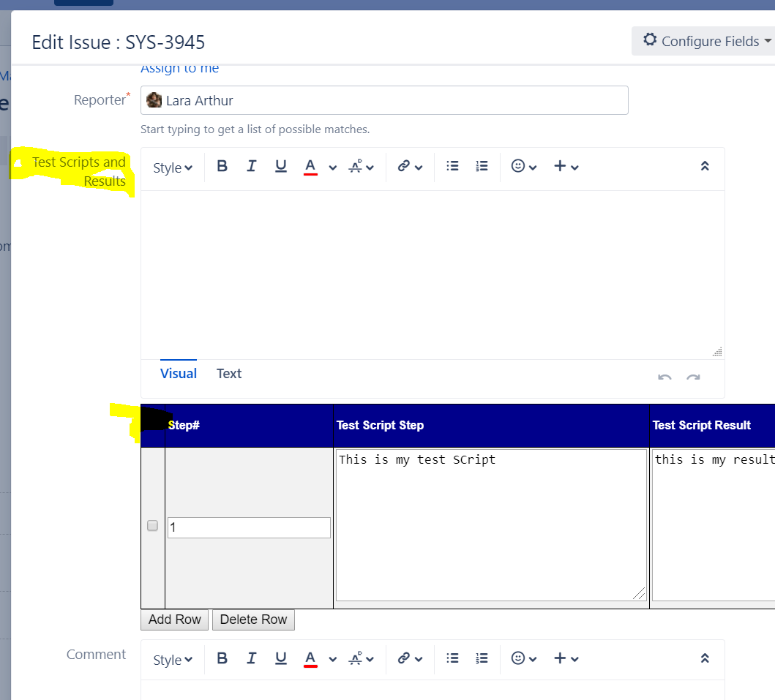Toggle Underline in Test Scripts editor toolbar
Image resolution: width=775 pixels, height=700 pixels.
pos(281,166)
